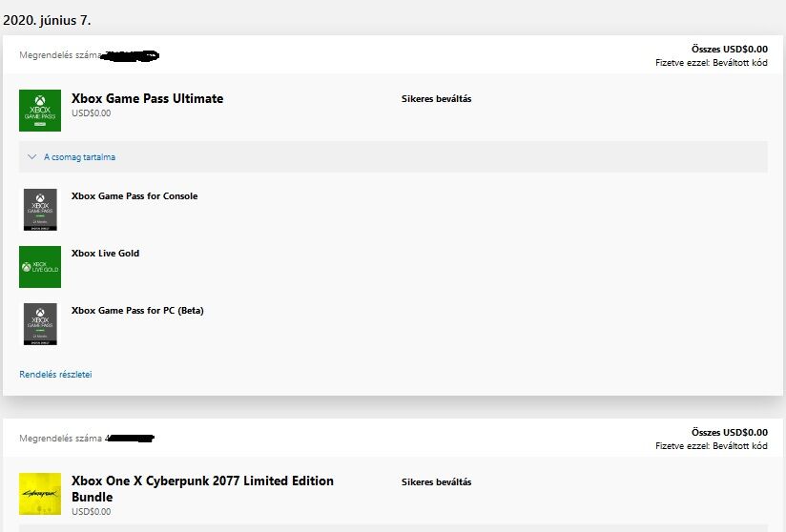Click the green Xbox Live Gold icon
The height and width of the screenshot is (532, 786).
(40, 267)
